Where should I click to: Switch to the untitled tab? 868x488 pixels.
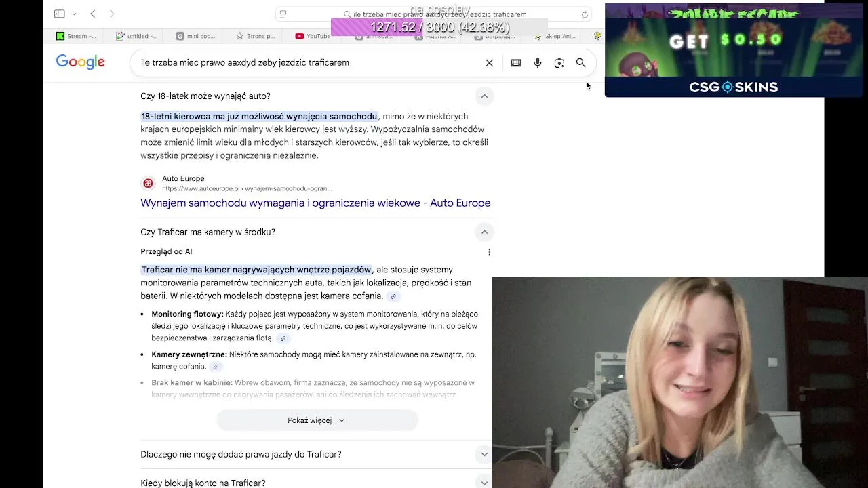[136, 36]
